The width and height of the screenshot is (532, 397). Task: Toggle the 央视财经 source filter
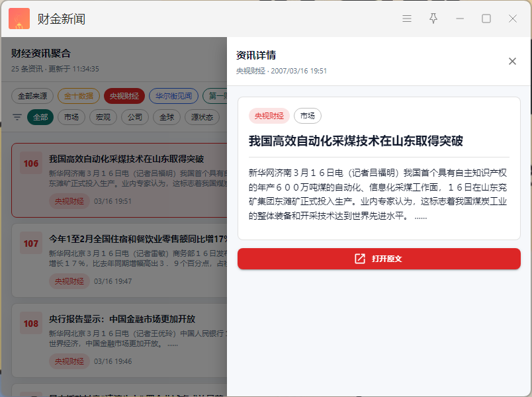point(124,96)
